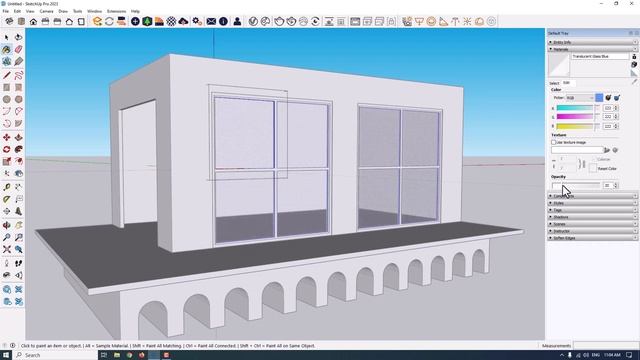The width and height of the screenshot is (640, 360).
Task: Switch to the Edit tab in Materials
Action: [567, 82]
